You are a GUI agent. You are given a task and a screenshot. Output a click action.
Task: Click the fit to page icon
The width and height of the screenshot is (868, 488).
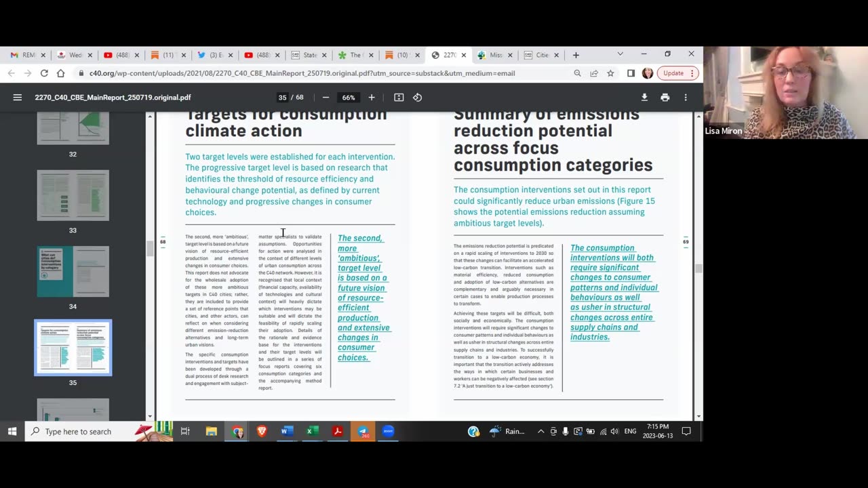(399, 98)
